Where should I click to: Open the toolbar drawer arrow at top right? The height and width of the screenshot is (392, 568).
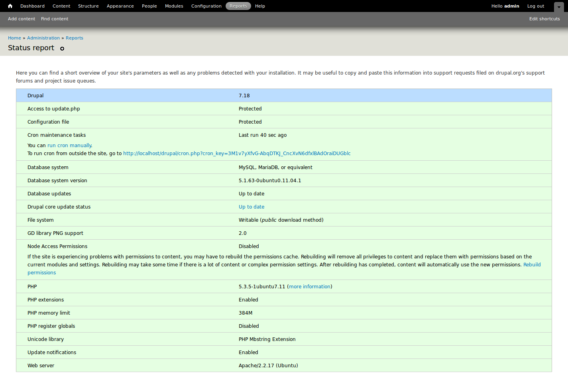559,7
